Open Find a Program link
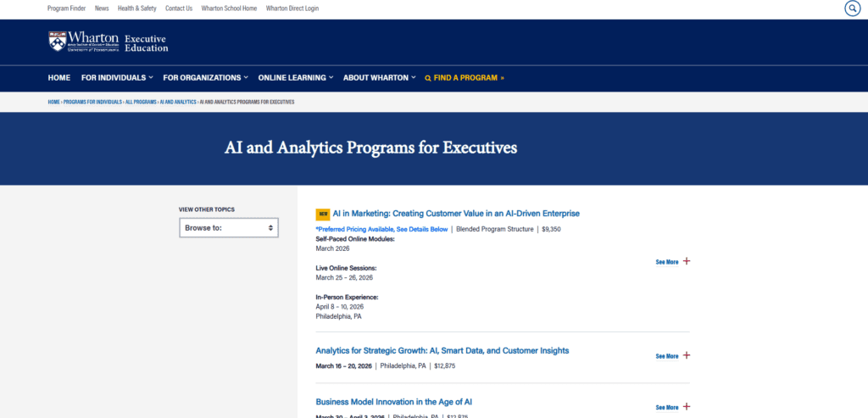Screen dimensions: 868x418 click(465, 78)
